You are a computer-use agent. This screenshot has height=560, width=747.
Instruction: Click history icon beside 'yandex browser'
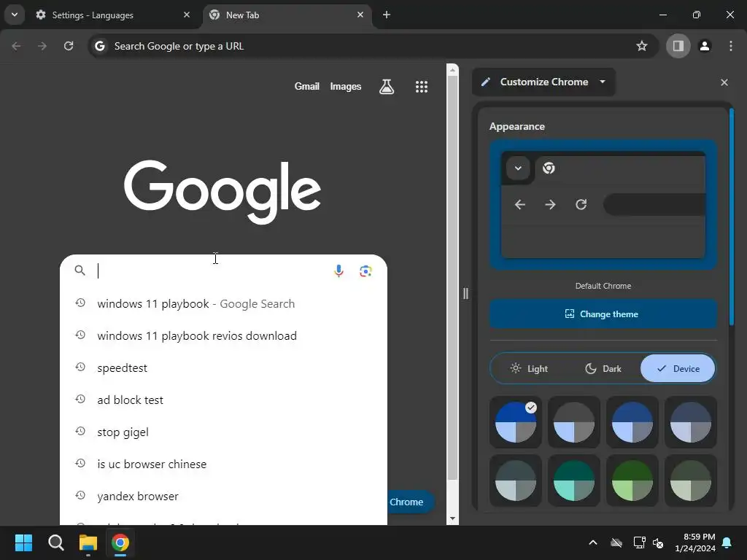coord(80,495)
